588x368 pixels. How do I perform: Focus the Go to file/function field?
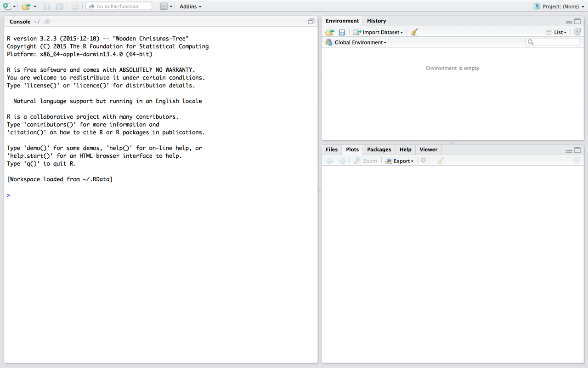coord(119,6)
